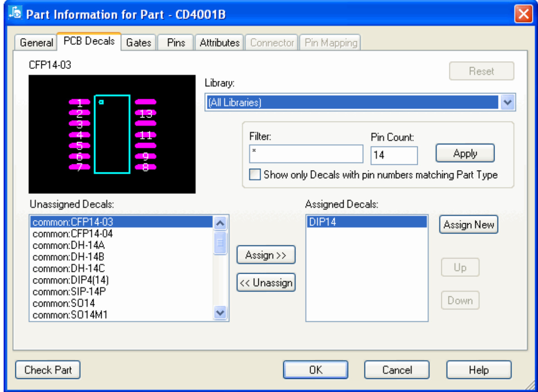
Task: Click the Assign New button
Action: [x=469, y=225]
